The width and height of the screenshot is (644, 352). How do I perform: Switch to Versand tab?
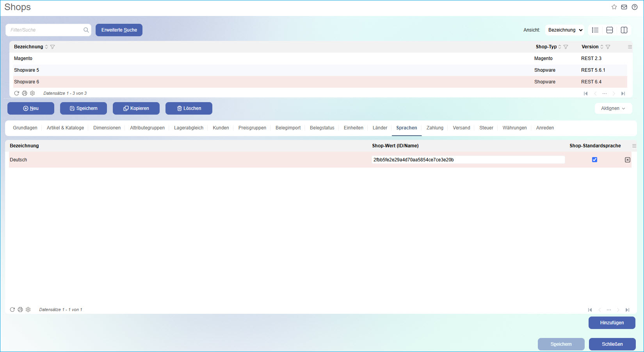pyautogui.click(x=461, y=128)
